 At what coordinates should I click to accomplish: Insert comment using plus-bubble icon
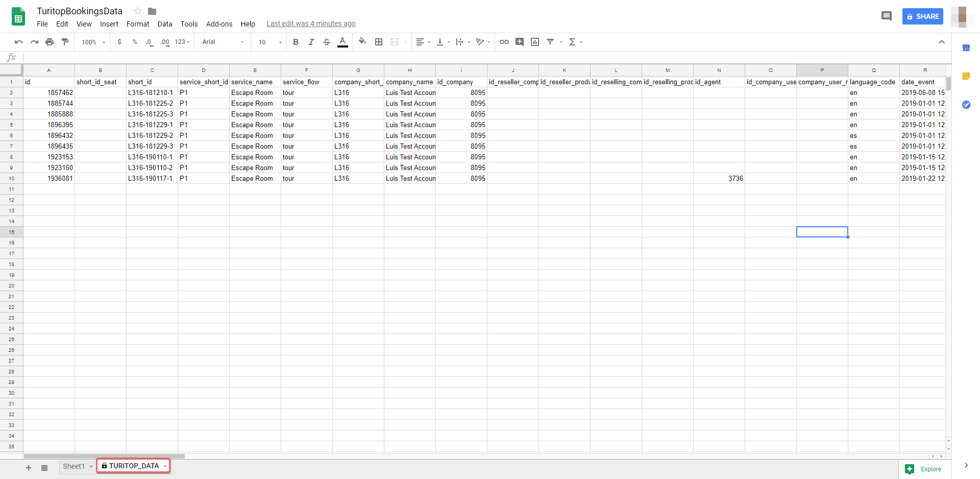(520, 42)
